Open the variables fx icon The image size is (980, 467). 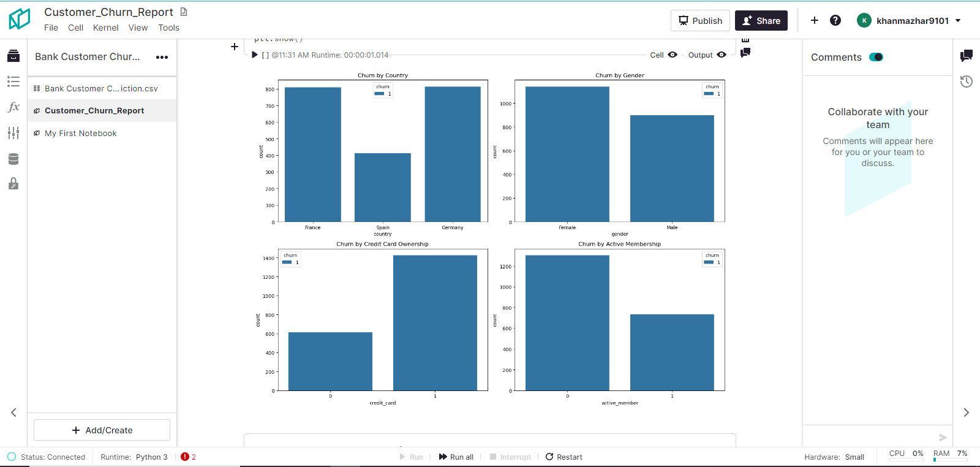(x=13, y=107)
